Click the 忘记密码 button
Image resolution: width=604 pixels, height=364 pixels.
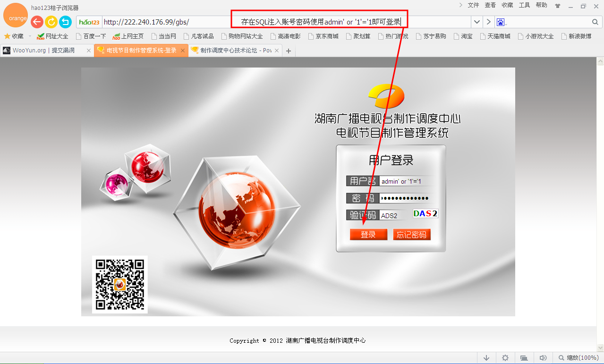coord(412,235)
